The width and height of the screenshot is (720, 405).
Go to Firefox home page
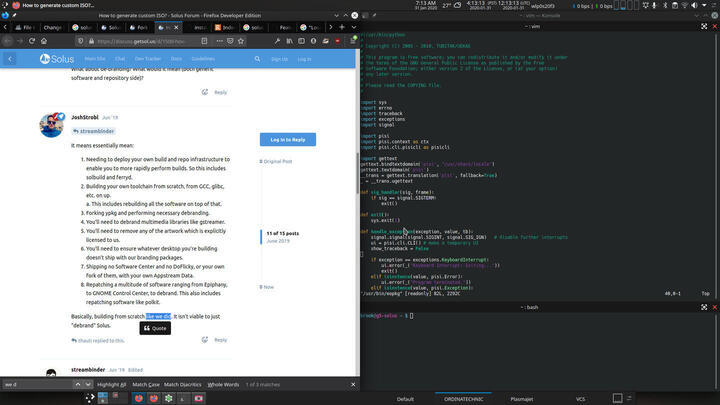pos(44,41)
